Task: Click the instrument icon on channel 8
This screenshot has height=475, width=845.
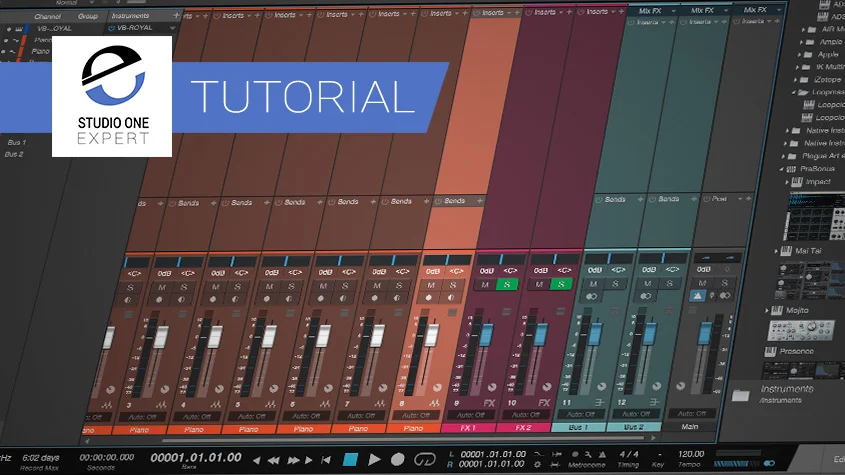Action: (434, 403)
